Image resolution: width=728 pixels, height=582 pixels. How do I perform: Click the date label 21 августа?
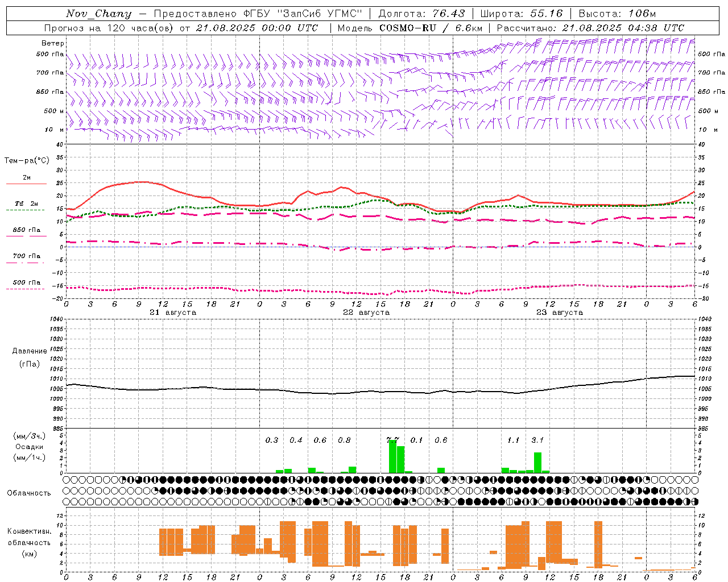pos(173,313)
